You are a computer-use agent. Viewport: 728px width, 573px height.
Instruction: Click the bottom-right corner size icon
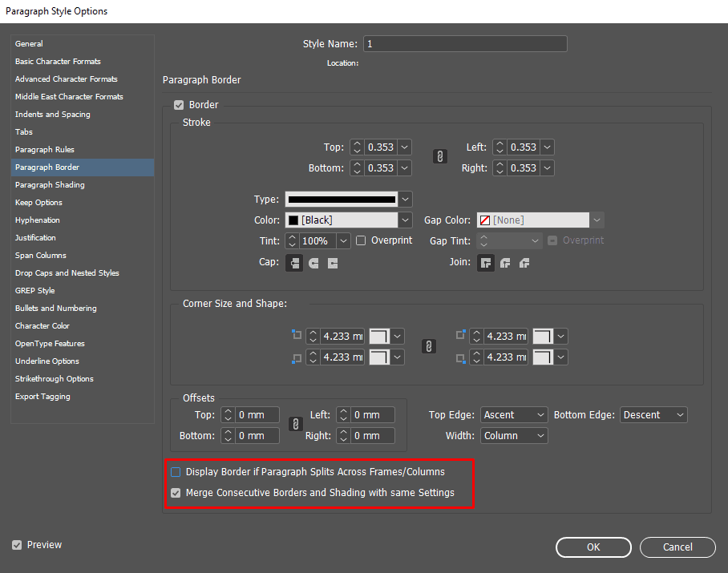tap(460, 358)
